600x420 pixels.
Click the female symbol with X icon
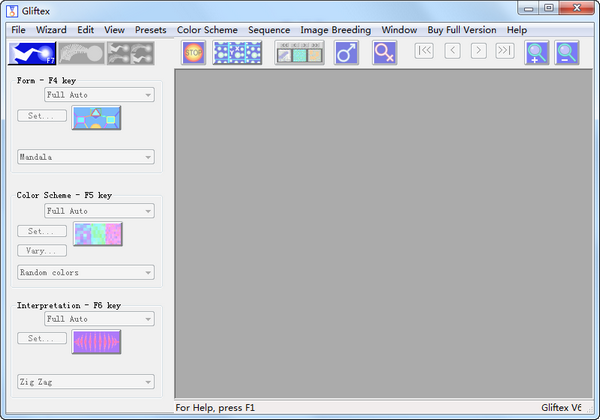pyautogui.click(x=384, y=53)
